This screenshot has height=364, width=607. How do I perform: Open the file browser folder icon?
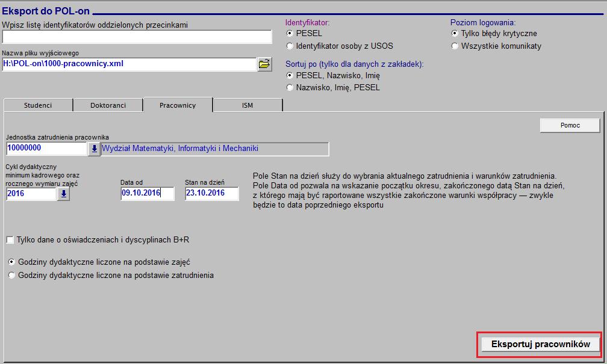264,64
